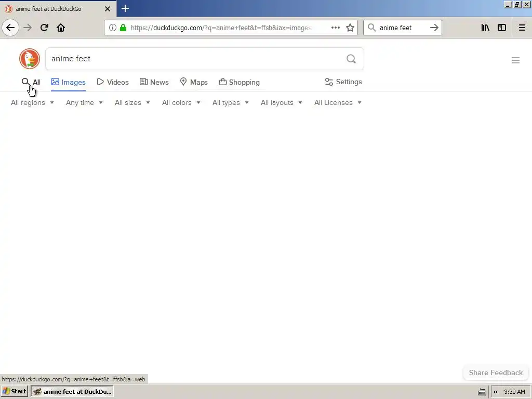Click the DuckDuckGo duck logo
The image size is (532, 399).
coord(30,59)
